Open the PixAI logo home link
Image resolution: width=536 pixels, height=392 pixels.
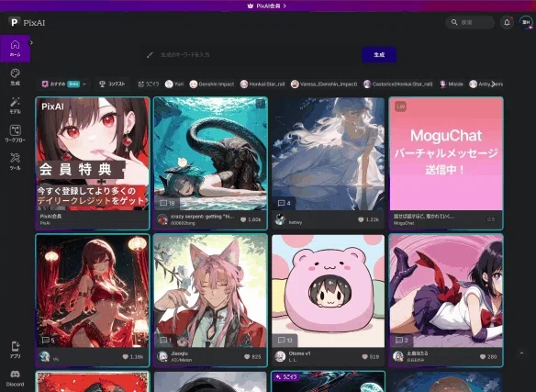27,23
